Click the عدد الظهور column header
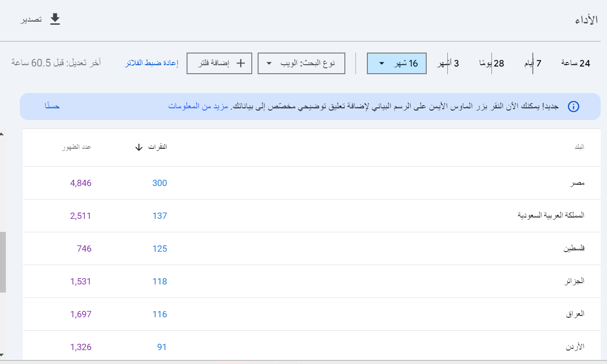Image resolution: width=607 pixels, height=364 pixels. point(76,147)
